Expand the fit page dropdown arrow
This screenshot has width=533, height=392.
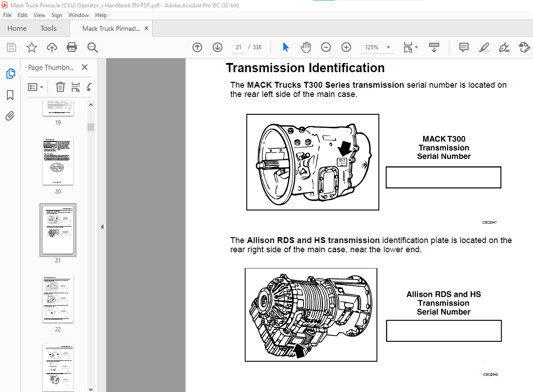tap(416, 47)
